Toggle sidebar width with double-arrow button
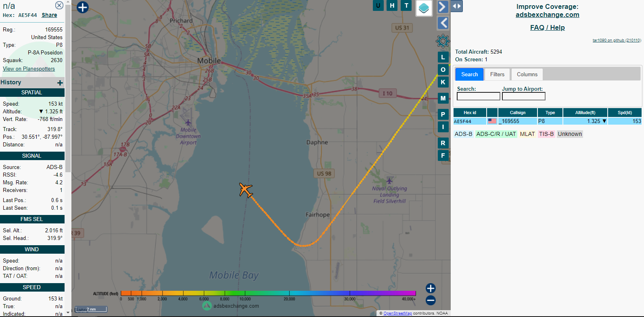The image size is (644, 317). coord(456,6)
